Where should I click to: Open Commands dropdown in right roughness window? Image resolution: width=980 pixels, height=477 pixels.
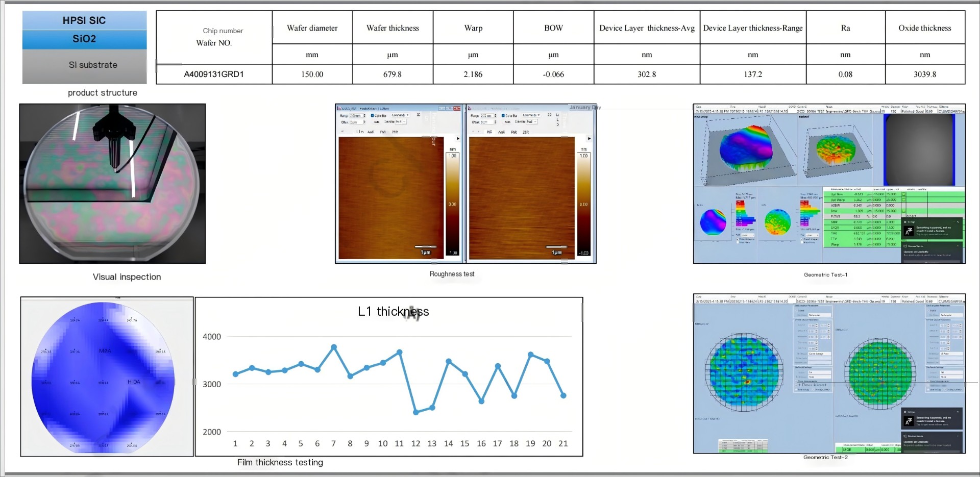click(x=531, y=115)
